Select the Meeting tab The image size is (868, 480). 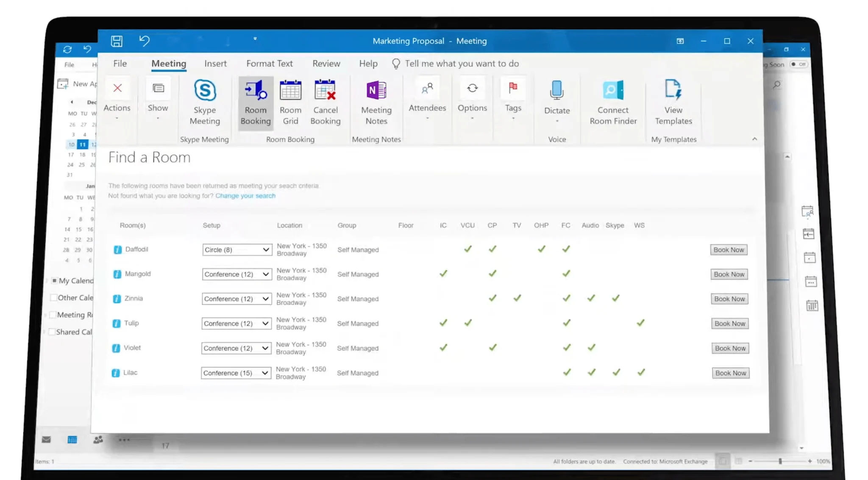coord(169,64)
